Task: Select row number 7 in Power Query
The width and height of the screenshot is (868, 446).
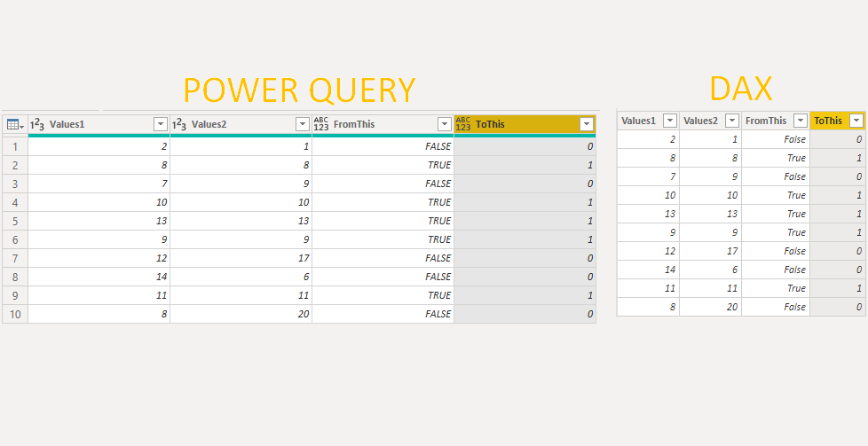Action: [15, 258]
